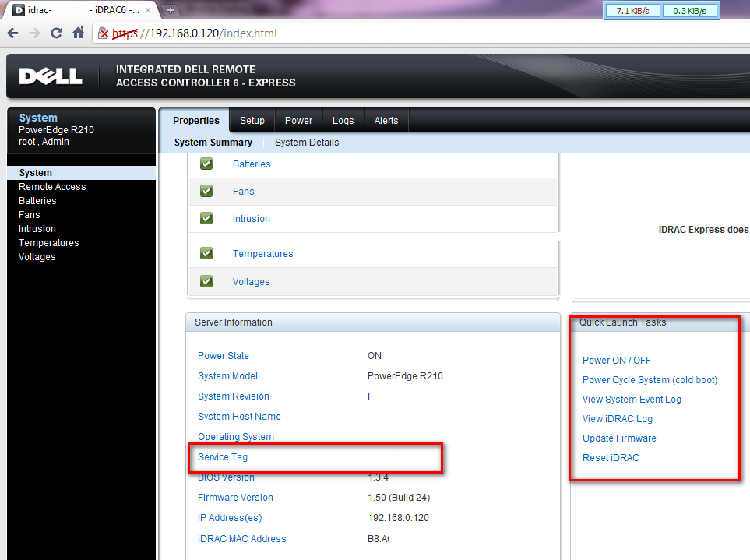Click the Voltages health link
750x560 pixels.
click(x=251, y=282)
